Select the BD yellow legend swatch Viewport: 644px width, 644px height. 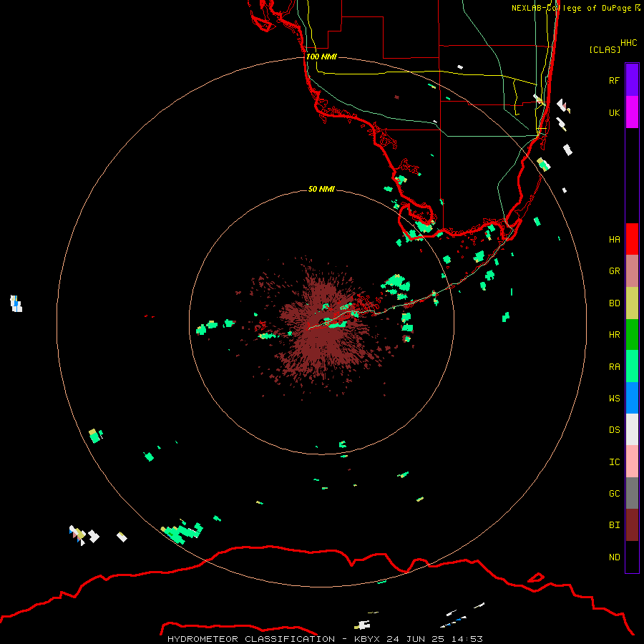pyautogui.click(x=632, y=303)
